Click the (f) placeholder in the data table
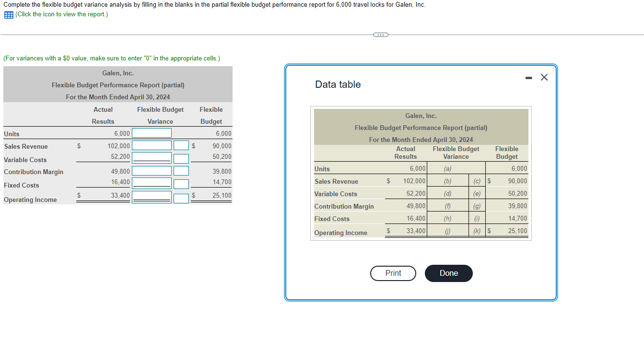The image size is (644, 353). click(447, 206)
